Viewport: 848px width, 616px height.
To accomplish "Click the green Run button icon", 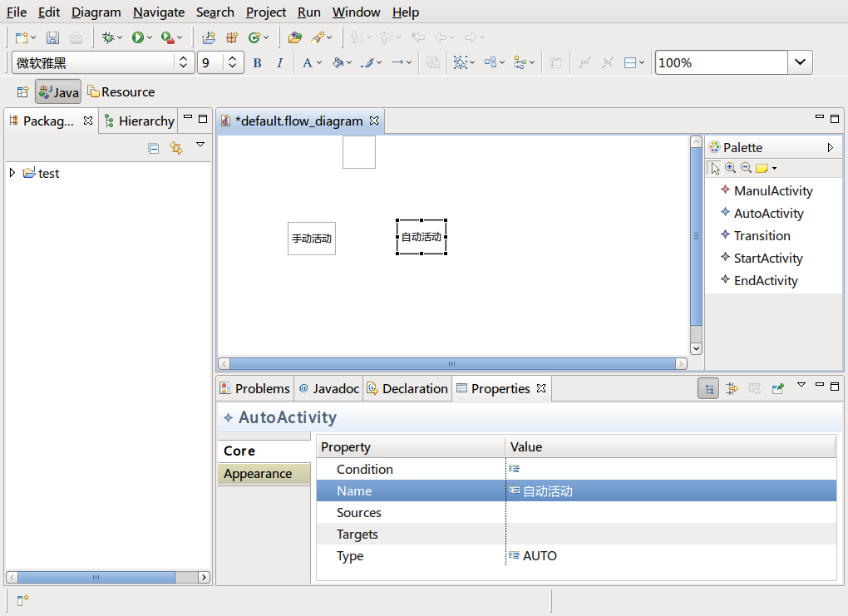I will [x=137, y=37].
